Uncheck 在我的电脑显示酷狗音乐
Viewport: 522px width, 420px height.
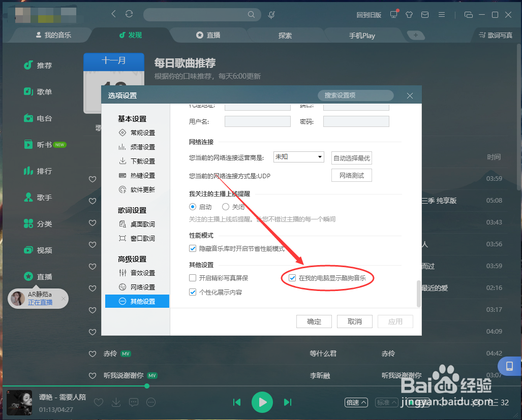[292, 278]
